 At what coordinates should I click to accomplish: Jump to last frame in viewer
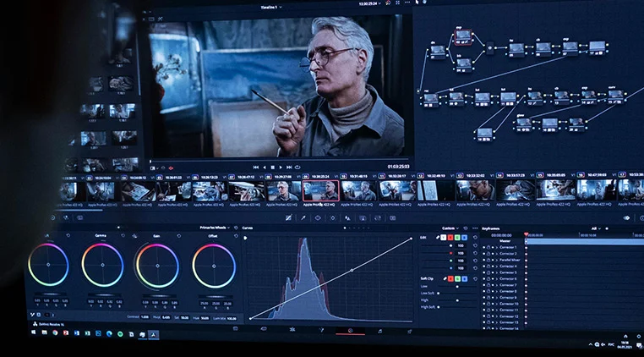point(289,167)
